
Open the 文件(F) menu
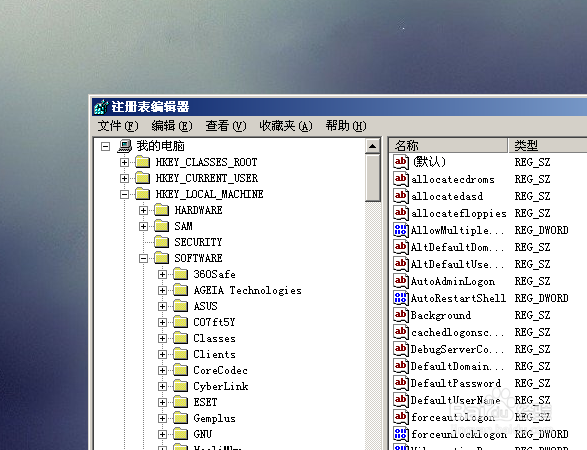(x=118, y=126)
